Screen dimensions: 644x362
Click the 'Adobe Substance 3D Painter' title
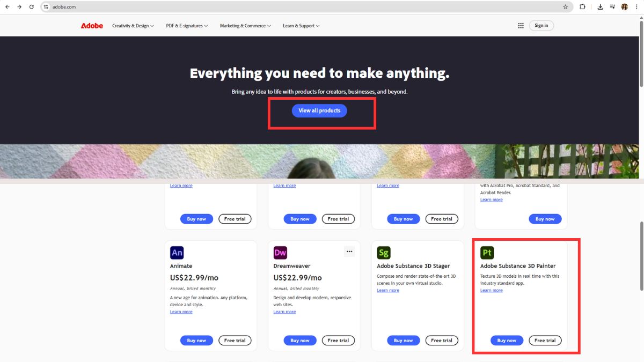coord(518,266)
